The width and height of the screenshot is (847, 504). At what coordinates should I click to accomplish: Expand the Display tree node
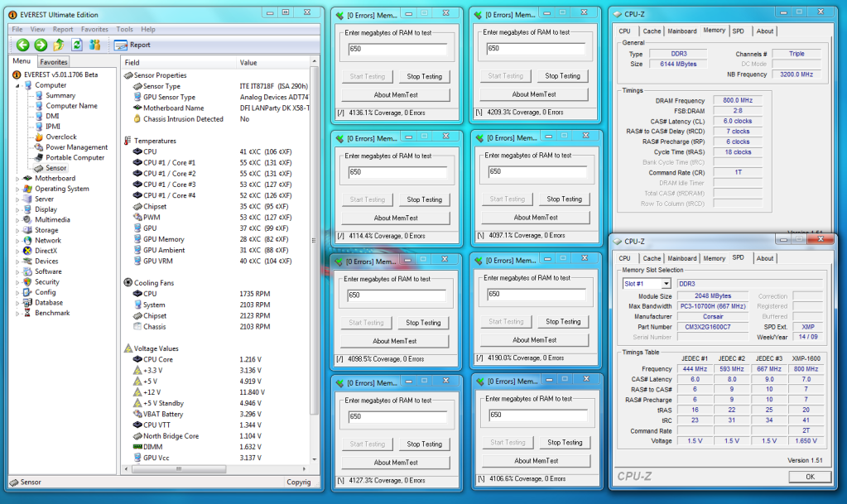tap(17, 209)
